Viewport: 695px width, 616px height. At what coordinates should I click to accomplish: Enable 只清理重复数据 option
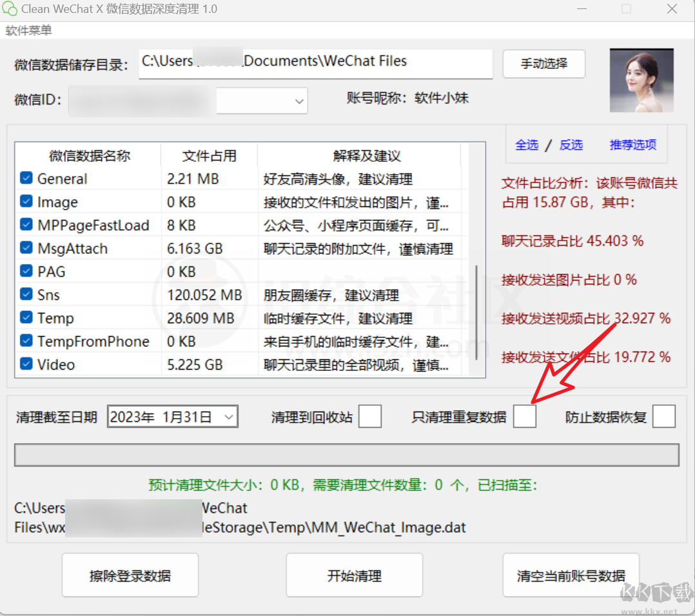click(524, 417)
